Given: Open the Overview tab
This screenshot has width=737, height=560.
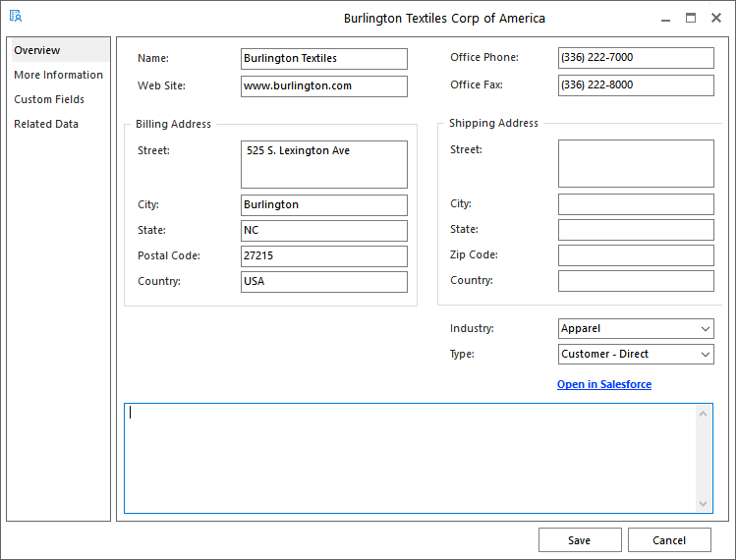Looking at the screenshot, I should pos(37,50).
